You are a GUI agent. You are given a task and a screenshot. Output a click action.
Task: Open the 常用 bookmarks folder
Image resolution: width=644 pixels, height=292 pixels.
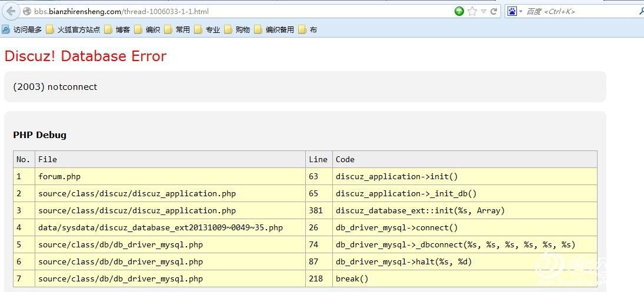[x=177, y=29]
